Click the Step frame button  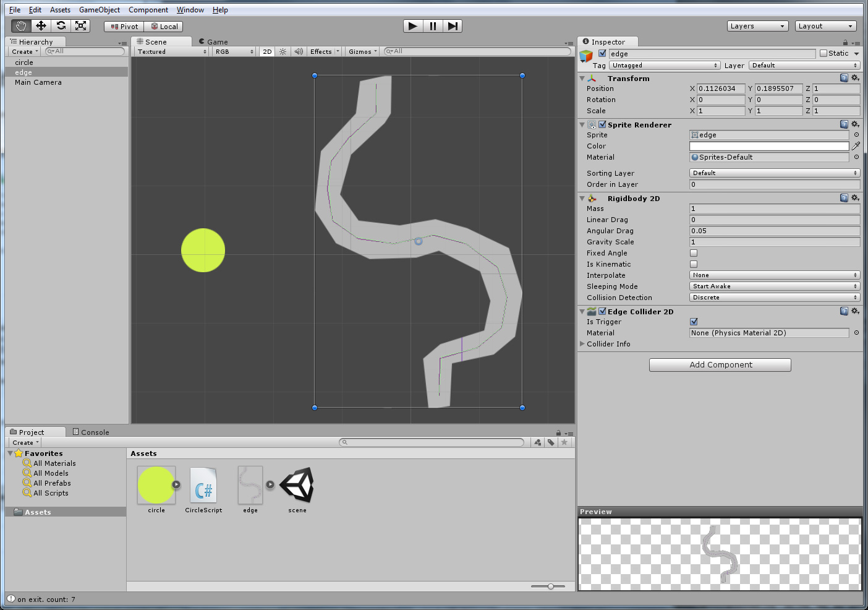point(453,26)
